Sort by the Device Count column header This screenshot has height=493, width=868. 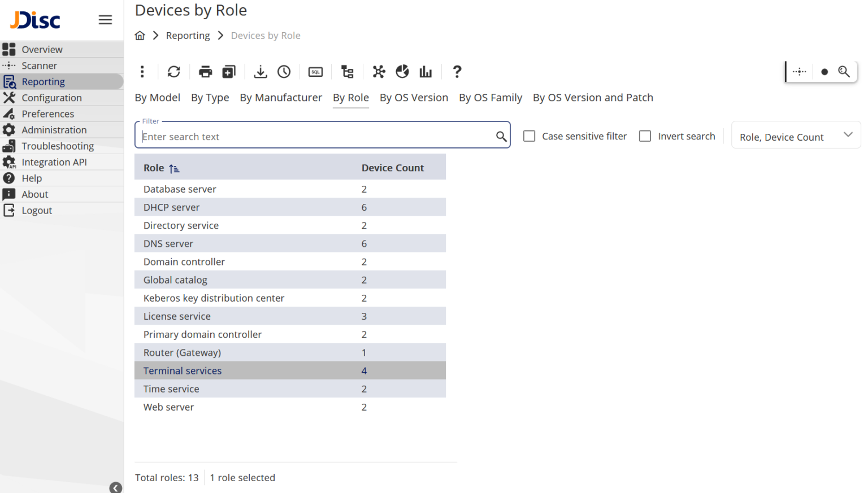(x=393, y=168)
